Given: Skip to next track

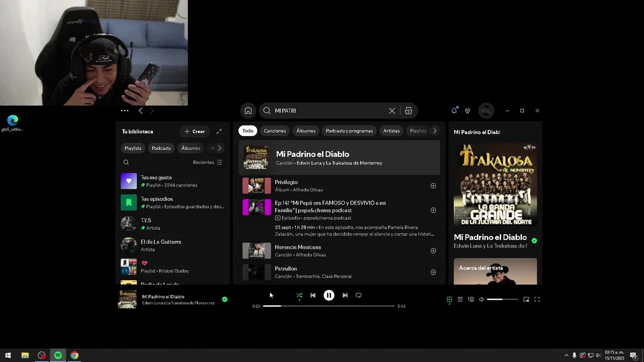Looking at the screenshot, I should click(345, 295).
